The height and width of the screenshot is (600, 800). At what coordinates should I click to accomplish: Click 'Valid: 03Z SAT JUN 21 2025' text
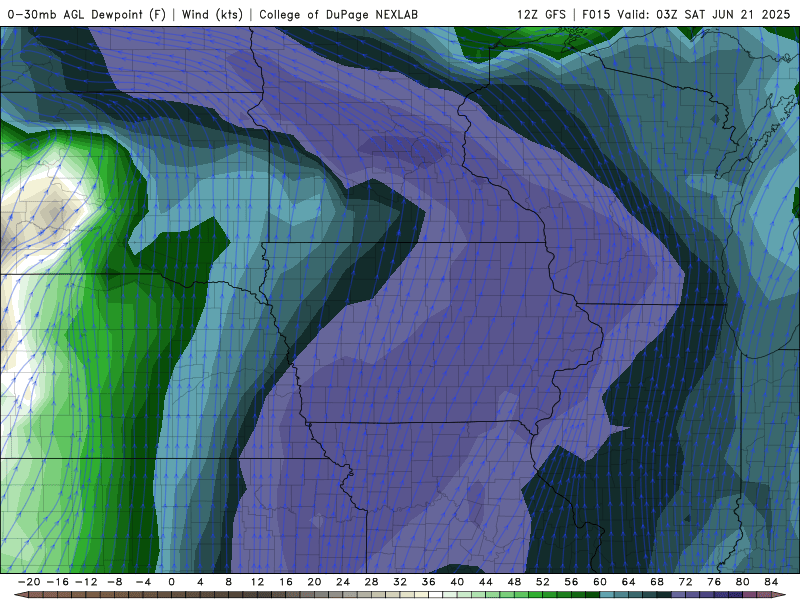click(704, 14)
